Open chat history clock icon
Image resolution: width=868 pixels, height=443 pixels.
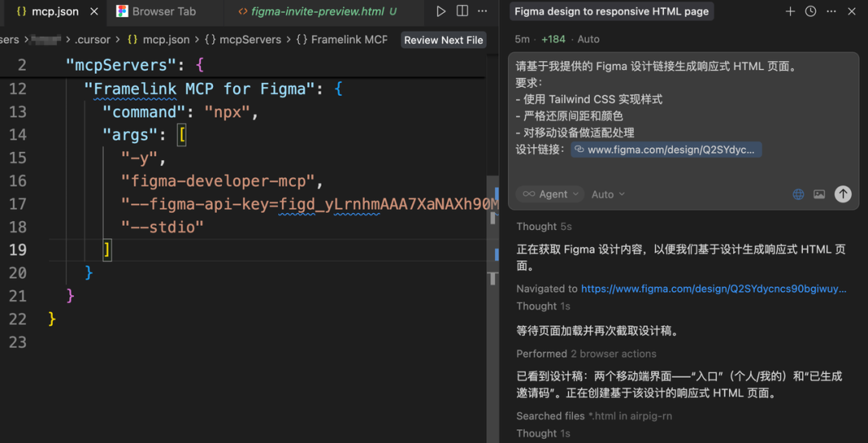point(811,11)
